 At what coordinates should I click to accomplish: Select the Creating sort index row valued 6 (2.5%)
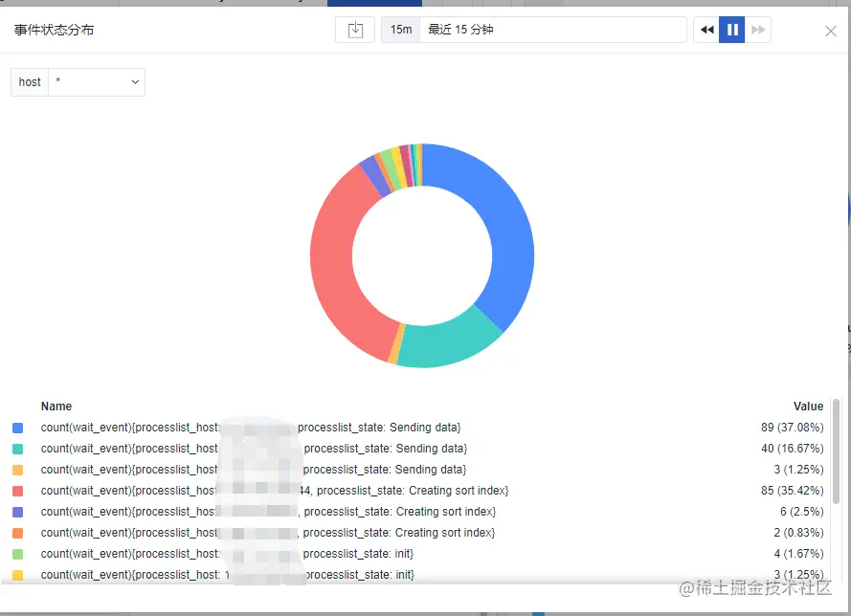click(x=418, y=512)
